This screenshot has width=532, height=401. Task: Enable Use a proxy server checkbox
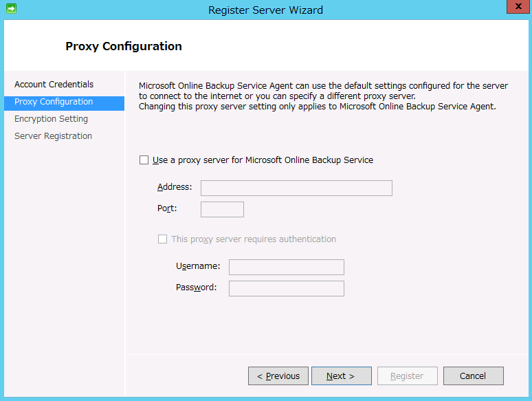coord(144,160)
